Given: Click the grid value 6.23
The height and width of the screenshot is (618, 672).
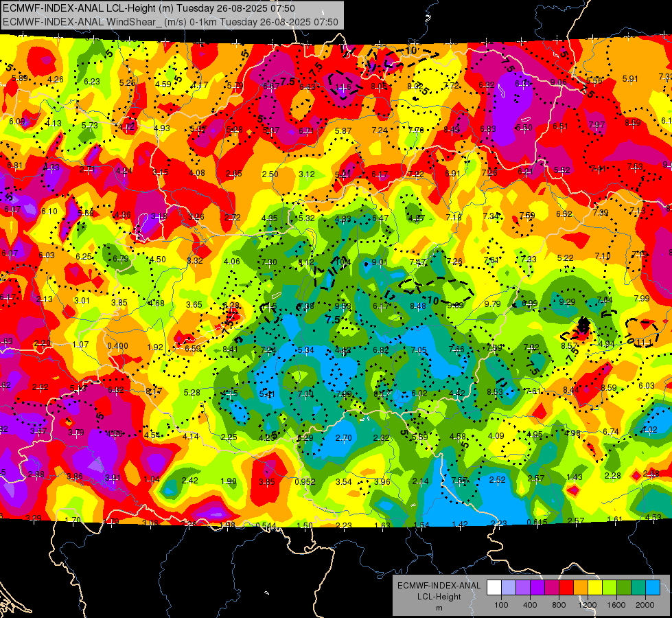Looking at the screenshot, I should [x=92, y=82].
